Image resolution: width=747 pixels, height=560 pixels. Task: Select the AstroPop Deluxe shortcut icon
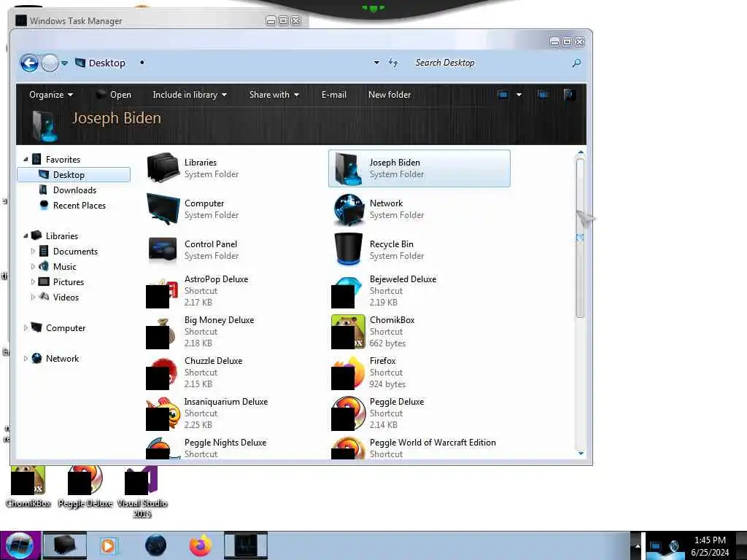point(163,293)
